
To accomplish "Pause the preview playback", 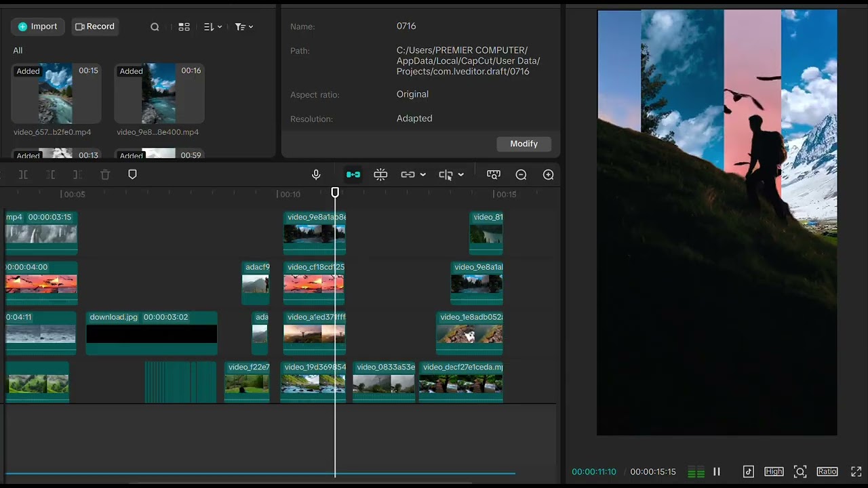I will point(716,472).
